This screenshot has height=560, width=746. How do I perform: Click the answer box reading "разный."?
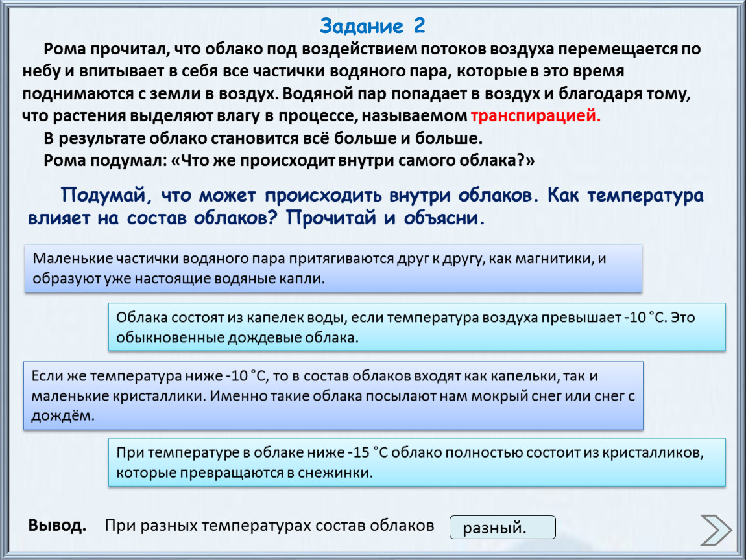(x=502, y=528)
